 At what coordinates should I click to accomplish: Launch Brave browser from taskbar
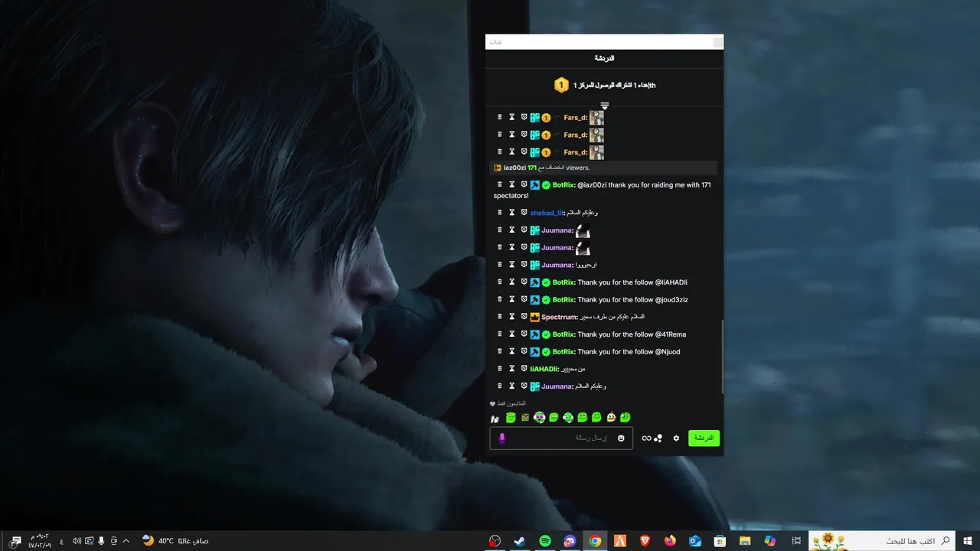645,541
